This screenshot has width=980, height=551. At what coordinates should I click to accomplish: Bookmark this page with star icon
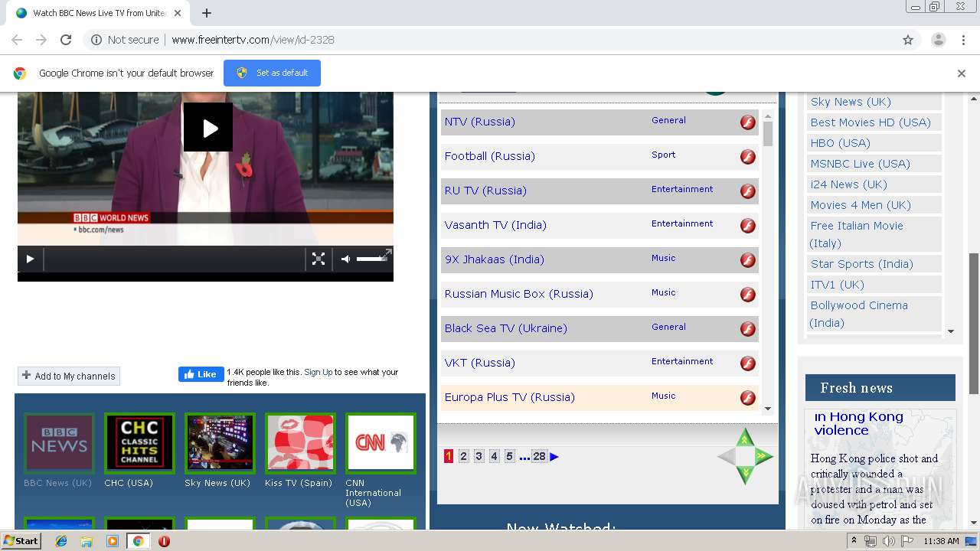click(x=908, y=40)
